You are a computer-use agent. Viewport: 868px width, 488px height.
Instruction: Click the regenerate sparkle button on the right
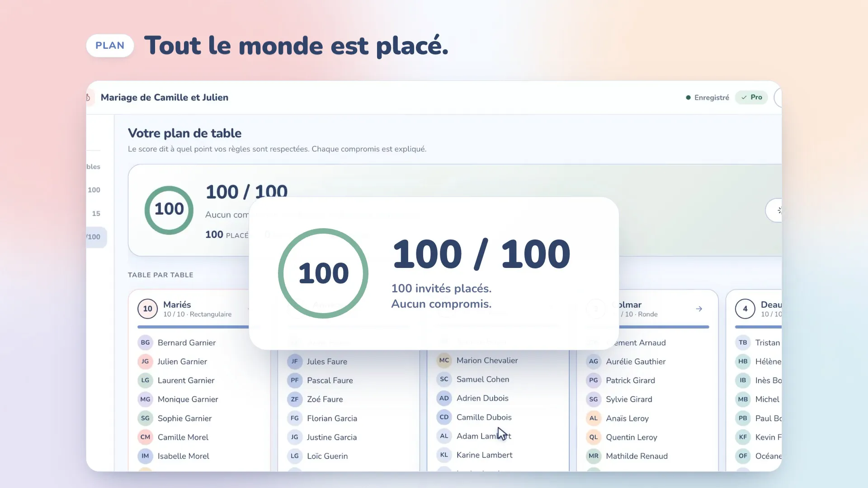tap(774, 210)
